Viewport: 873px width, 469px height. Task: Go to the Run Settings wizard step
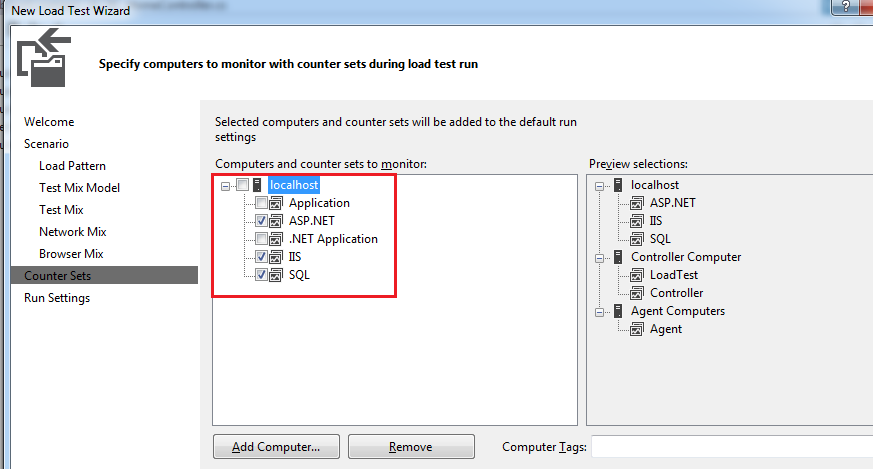57,298
